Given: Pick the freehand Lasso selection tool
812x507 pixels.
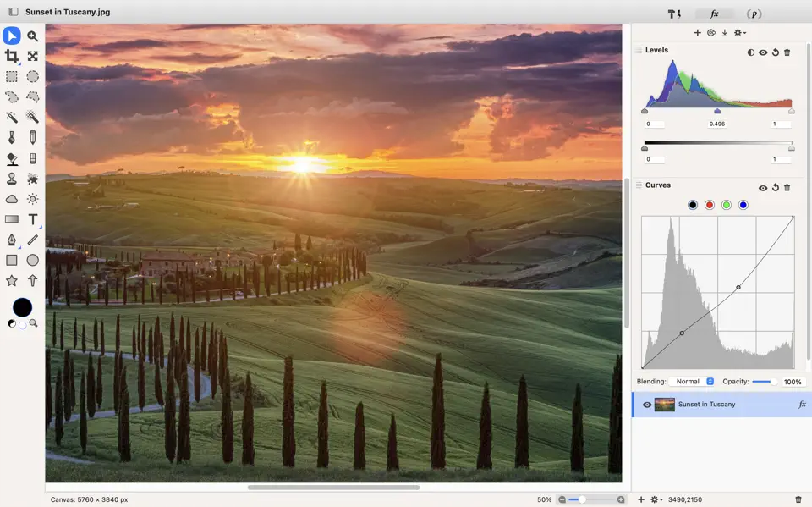Looking at the screenshot, I should 11,97.
